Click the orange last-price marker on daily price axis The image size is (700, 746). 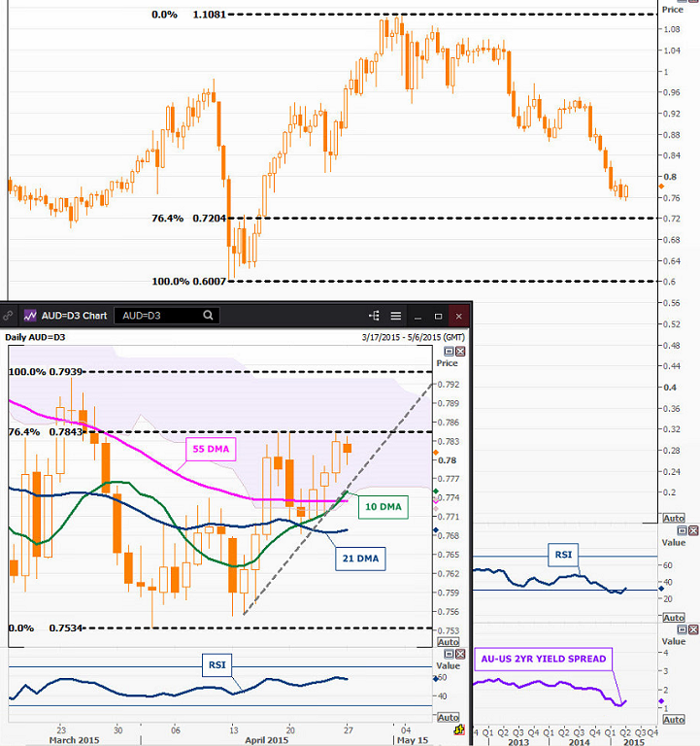pyautogui.click(x=436, y=453)
